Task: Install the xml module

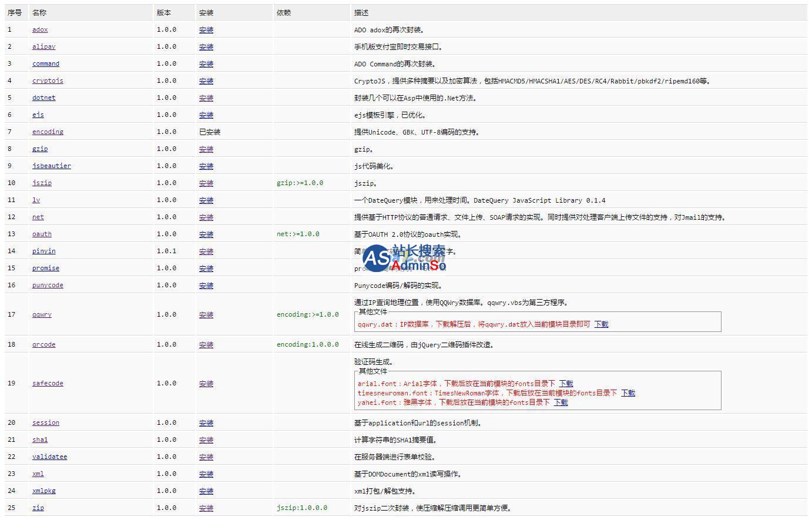Action: click(x=206, y=474)
